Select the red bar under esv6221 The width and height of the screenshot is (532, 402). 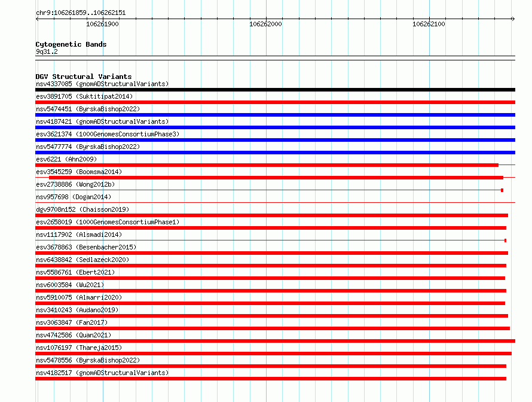click(x=267, y=165)
